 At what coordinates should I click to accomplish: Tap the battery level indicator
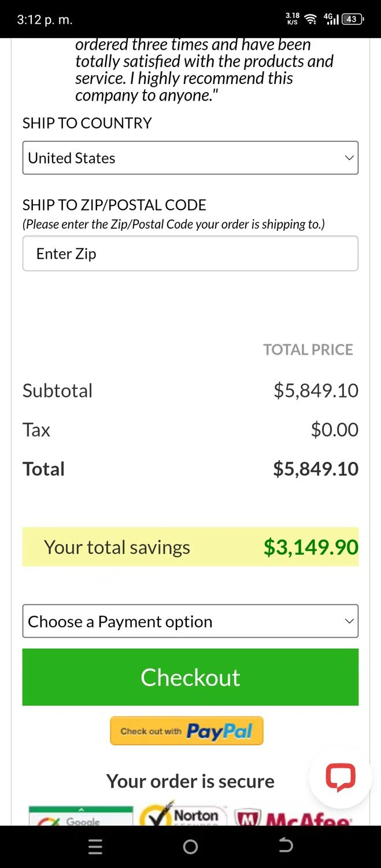(x=352, y=19)
